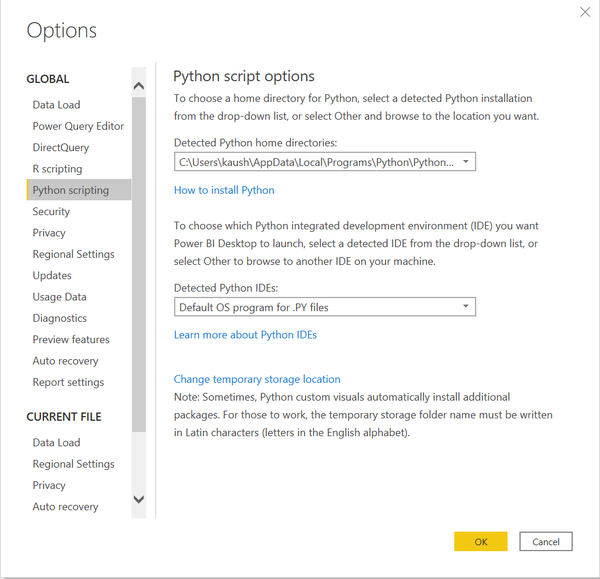Show Global Regional Settings page

click(73, 254)
